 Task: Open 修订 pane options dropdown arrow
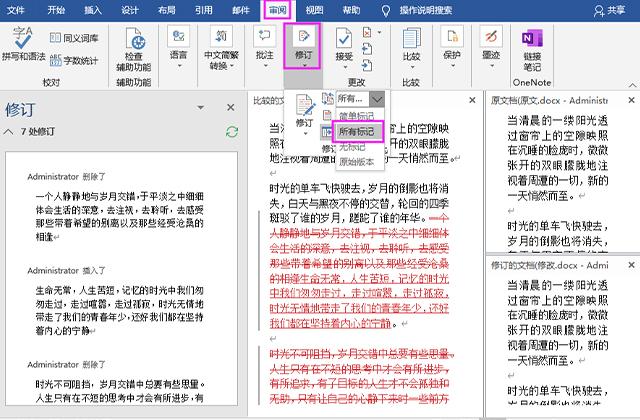(x=200, y=108)
